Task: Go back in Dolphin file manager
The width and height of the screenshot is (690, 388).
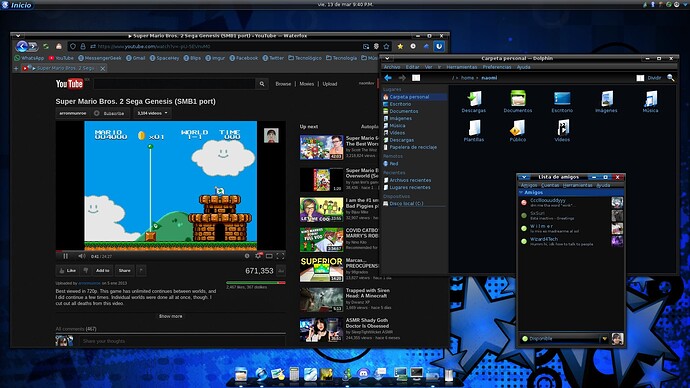Action: pyautogui.click(x=388, y=77)
